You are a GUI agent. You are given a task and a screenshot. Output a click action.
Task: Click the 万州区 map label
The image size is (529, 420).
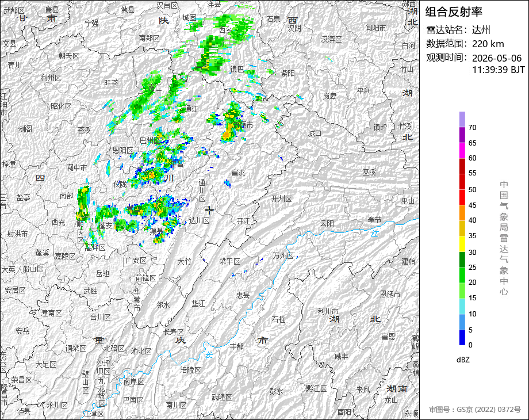(283, 255)
